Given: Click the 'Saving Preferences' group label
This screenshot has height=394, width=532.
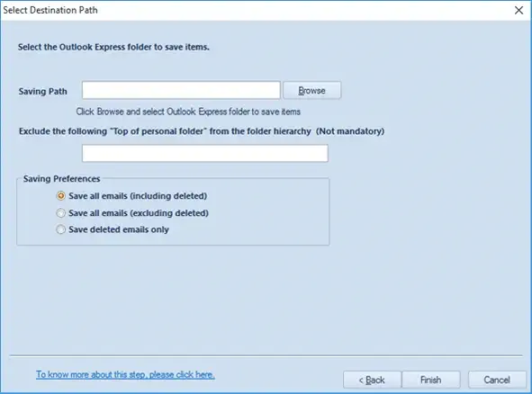Looking at the screenshot, I should point(62,179).
